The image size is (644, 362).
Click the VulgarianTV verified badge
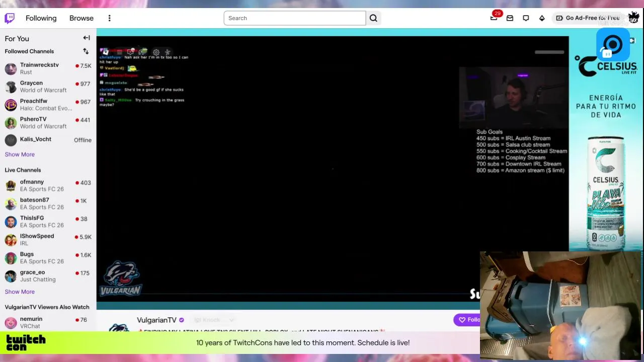[x=182, y=320]
